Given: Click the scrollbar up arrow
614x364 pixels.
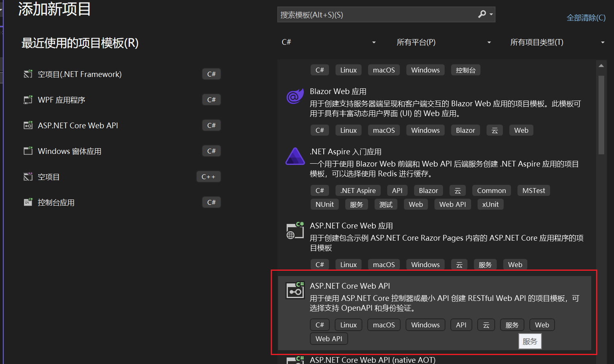Looking at the screenshot, I should 601,65.
